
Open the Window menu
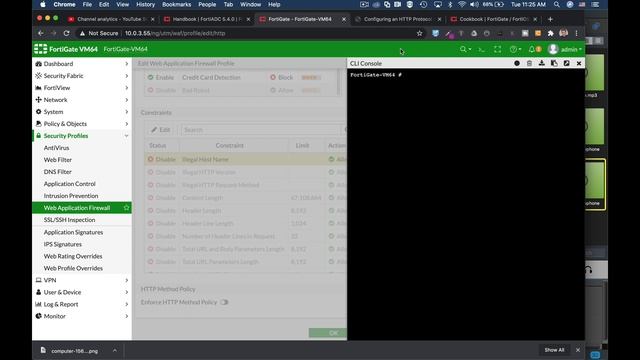250,4
